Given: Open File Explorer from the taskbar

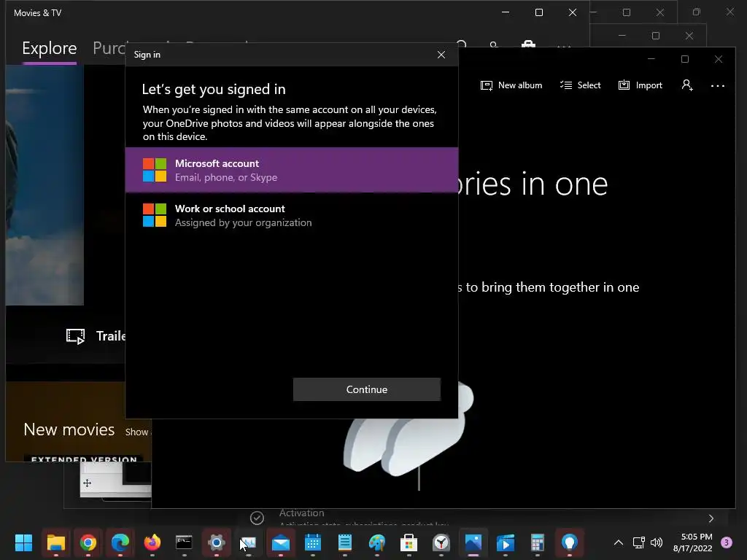Looking at the screenshot, I should click(55, 542).
